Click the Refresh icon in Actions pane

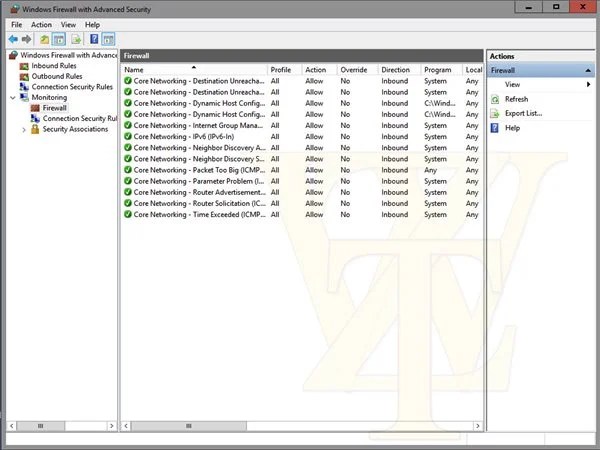click(495, 99)
